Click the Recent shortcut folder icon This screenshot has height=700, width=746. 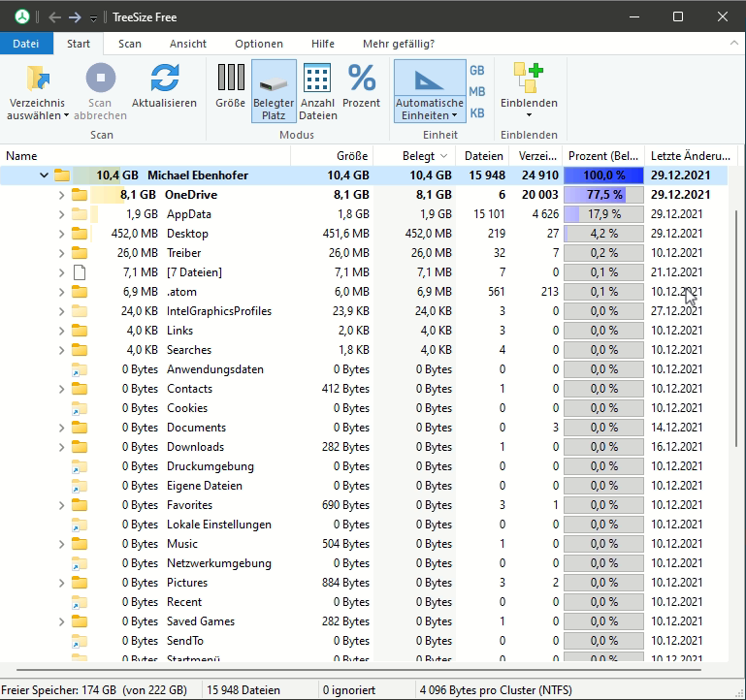(x=80, y=602)
